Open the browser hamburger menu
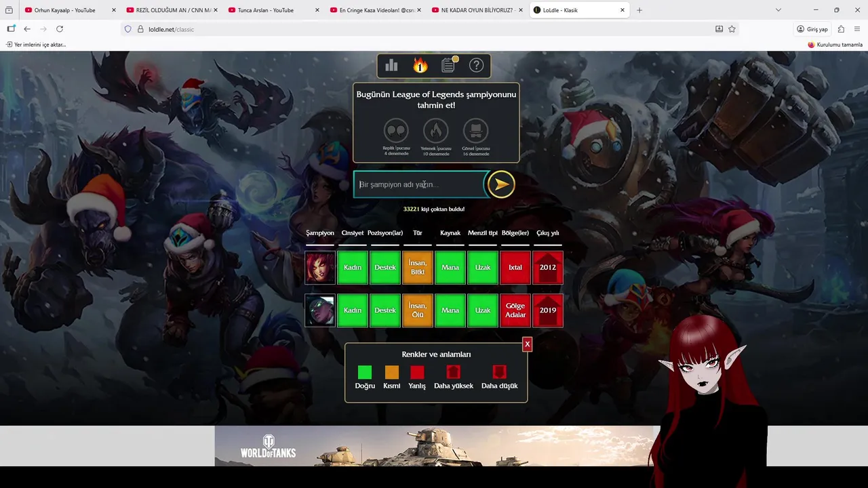 [x=857, y=29]
